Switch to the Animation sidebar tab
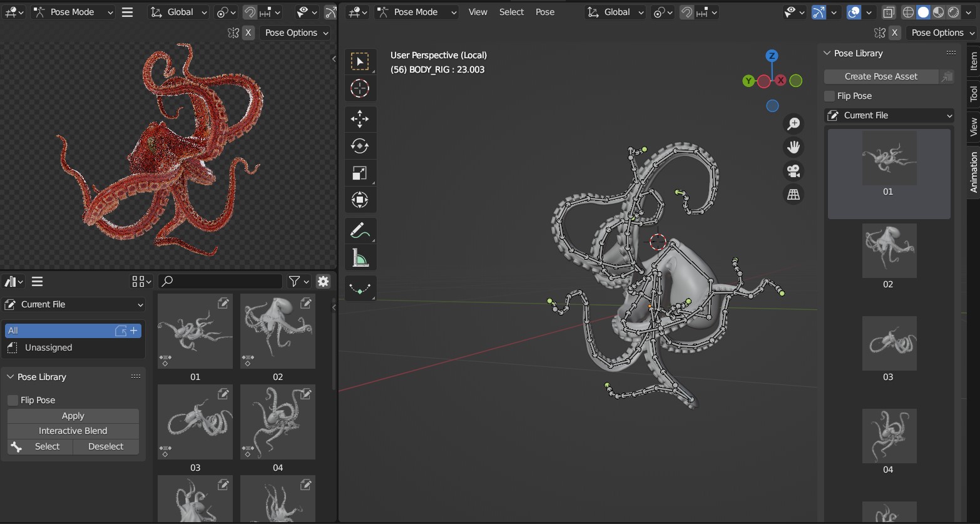Image resolution: width=980 pixels, height=524 pixels. tap(973, 172)
